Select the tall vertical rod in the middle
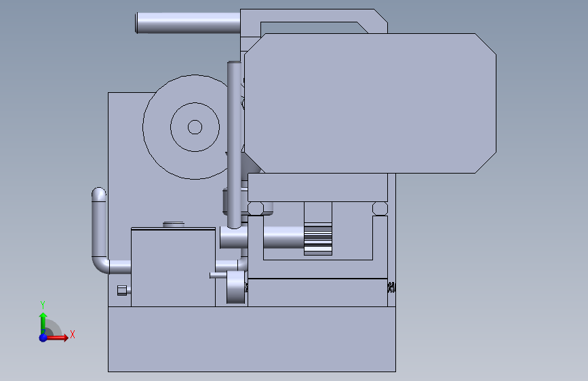The height and width of the screenshot is (381, 588). pos(234,145)
